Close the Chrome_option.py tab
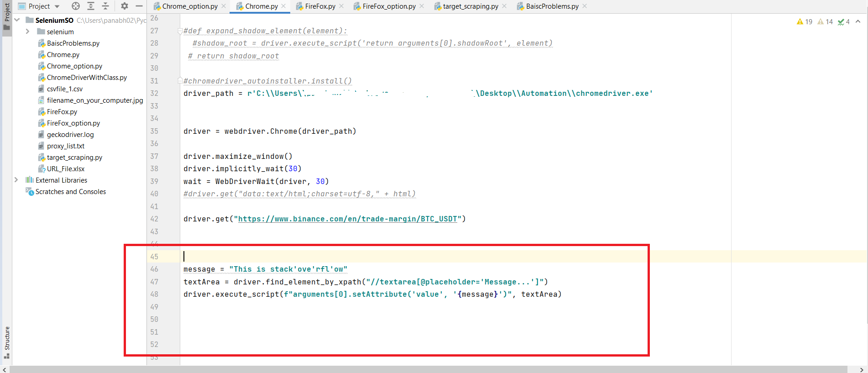The image size is (868, 373). [224, 6]
